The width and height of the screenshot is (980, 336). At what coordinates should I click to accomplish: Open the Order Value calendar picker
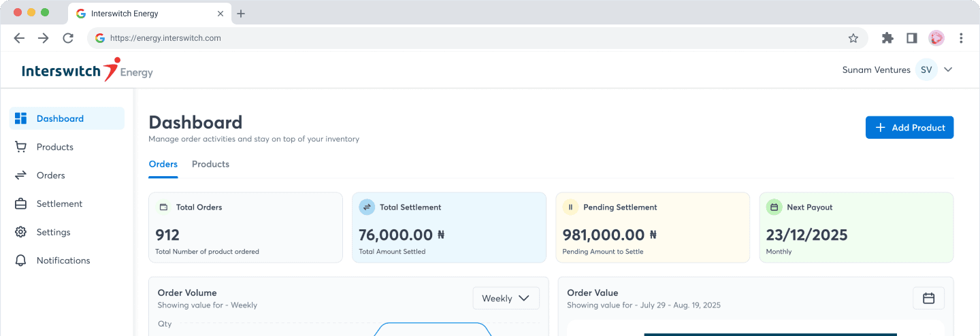928,298
